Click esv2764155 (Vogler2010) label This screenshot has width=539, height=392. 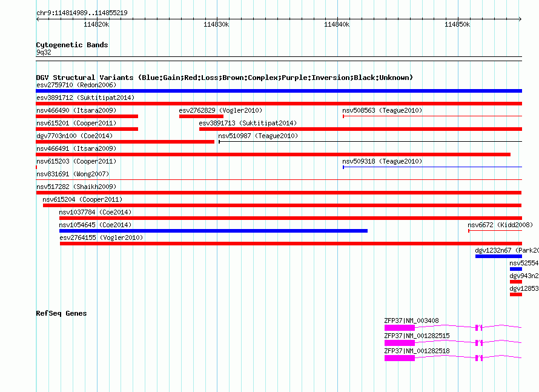(101, 238)
